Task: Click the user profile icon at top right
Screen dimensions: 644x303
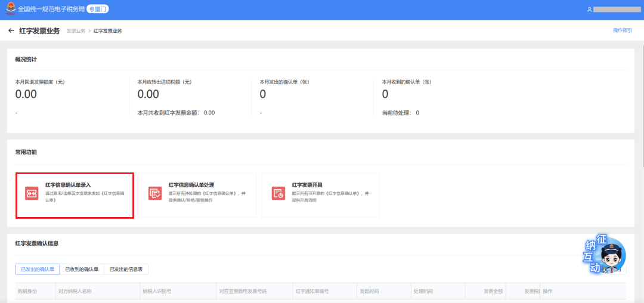Action: [589, 10]
